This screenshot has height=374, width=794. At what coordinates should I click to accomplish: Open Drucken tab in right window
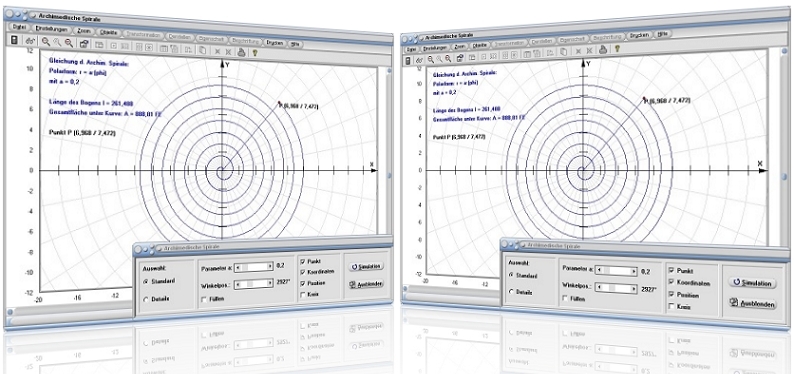pyautogui.click(x=640, y=35)
